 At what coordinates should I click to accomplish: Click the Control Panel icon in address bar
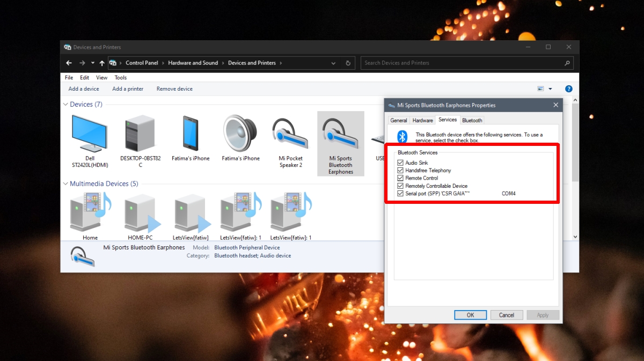113,63
